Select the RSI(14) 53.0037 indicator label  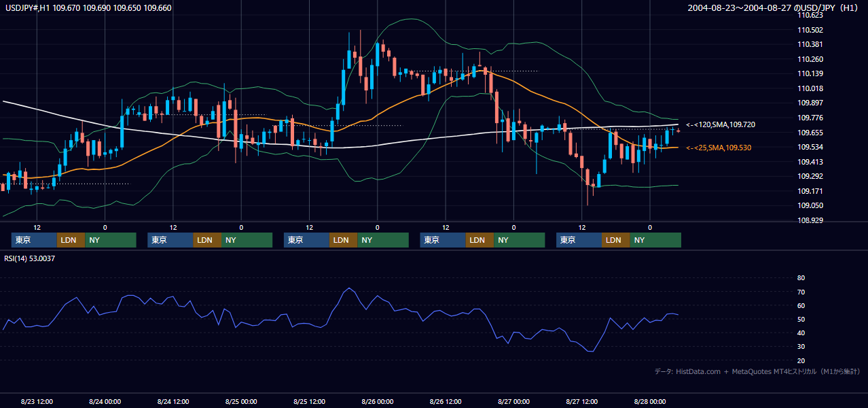30,258
